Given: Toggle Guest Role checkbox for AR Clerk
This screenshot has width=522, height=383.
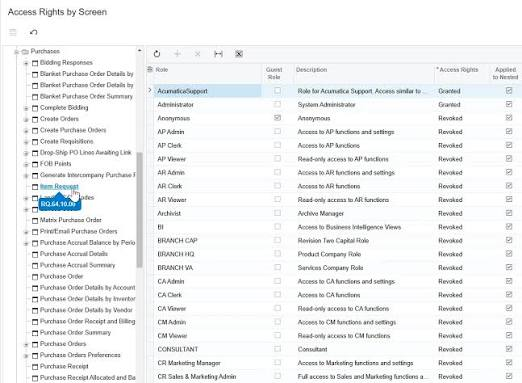Looking at the screenshot, I should 277,186.
